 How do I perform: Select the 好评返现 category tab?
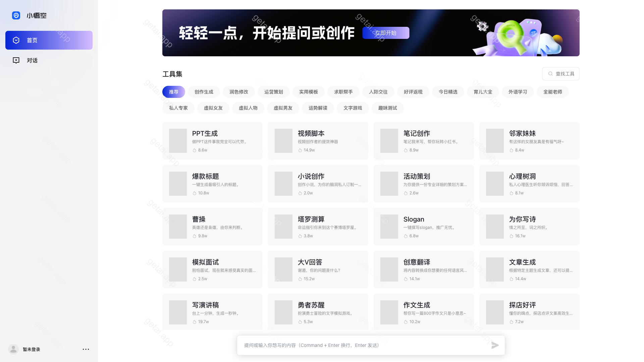click(x=413, y=92)
